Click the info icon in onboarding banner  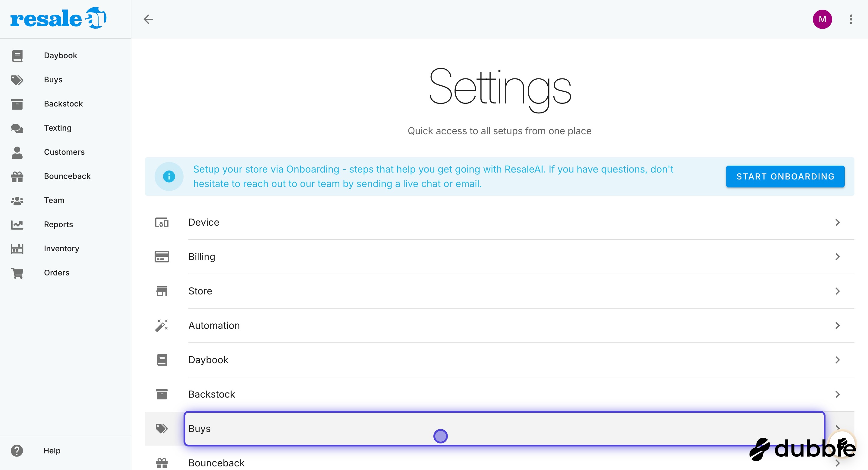point(169,176)
